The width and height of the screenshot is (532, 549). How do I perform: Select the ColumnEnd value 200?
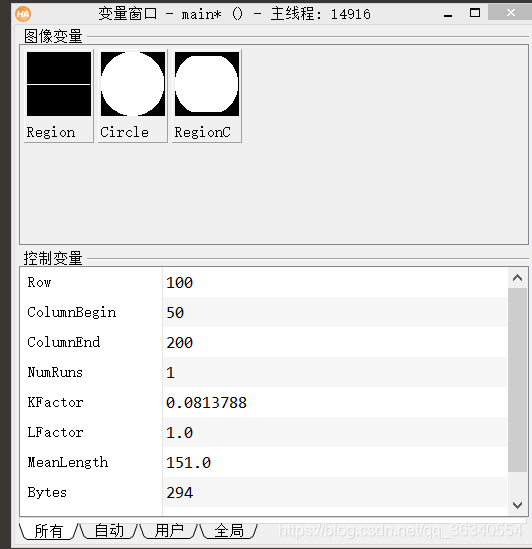pos(179,343)
